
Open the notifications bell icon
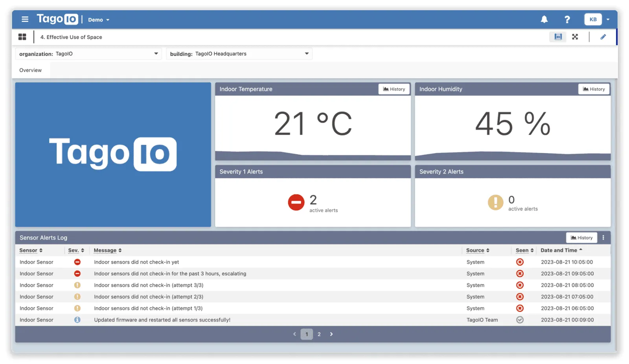[544, 19]
